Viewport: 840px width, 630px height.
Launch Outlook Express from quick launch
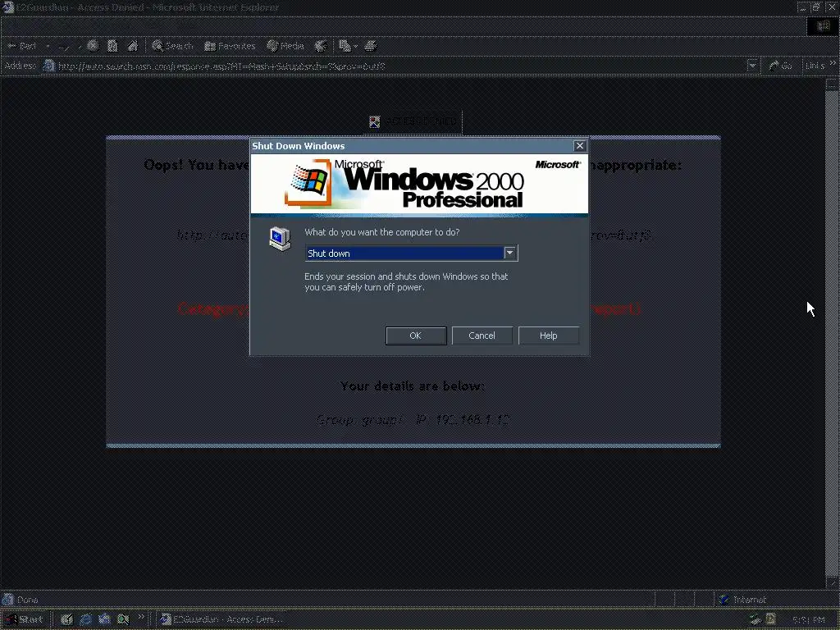tap(104, 619)
